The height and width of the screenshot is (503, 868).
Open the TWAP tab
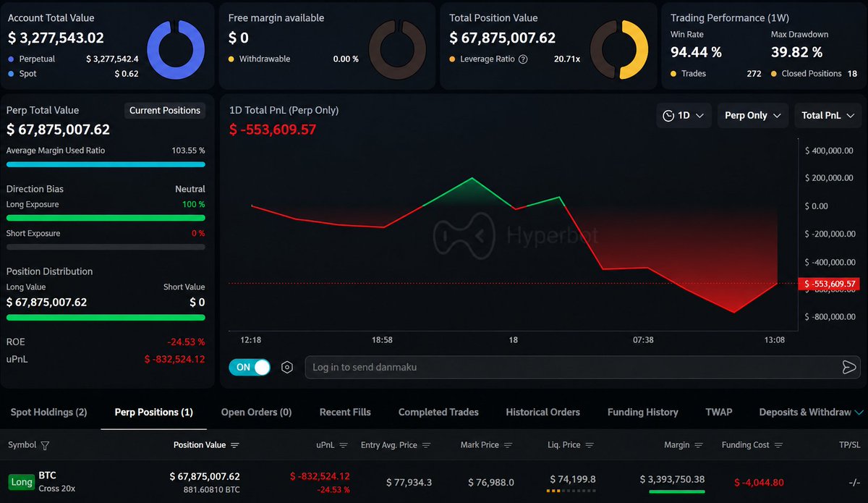point(718,412)
